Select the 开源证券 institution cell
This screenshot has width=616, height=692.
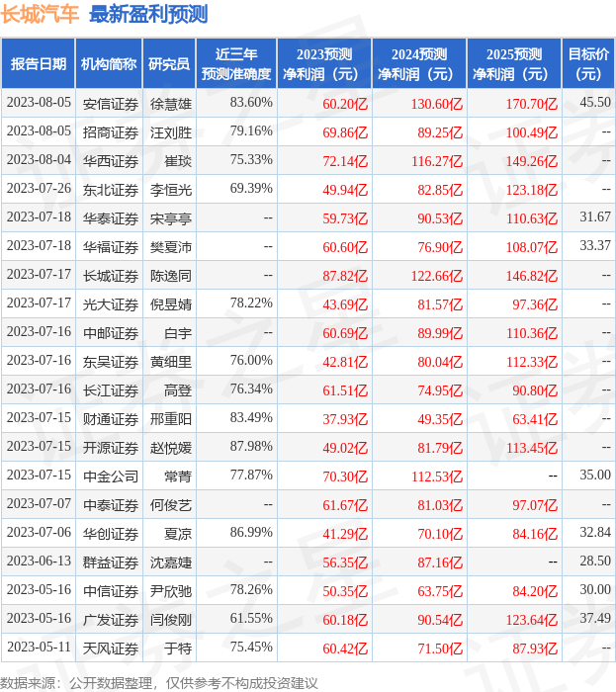(111, 448)
